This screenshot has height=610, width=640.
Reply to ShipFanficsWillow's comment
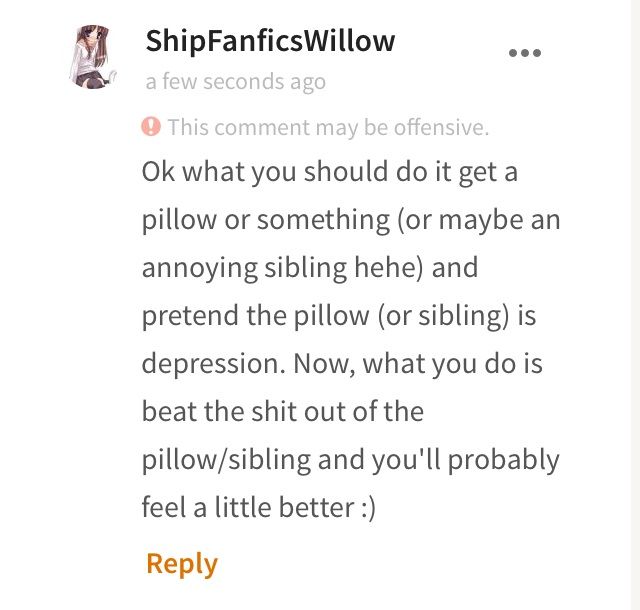[x=182, y=564]
